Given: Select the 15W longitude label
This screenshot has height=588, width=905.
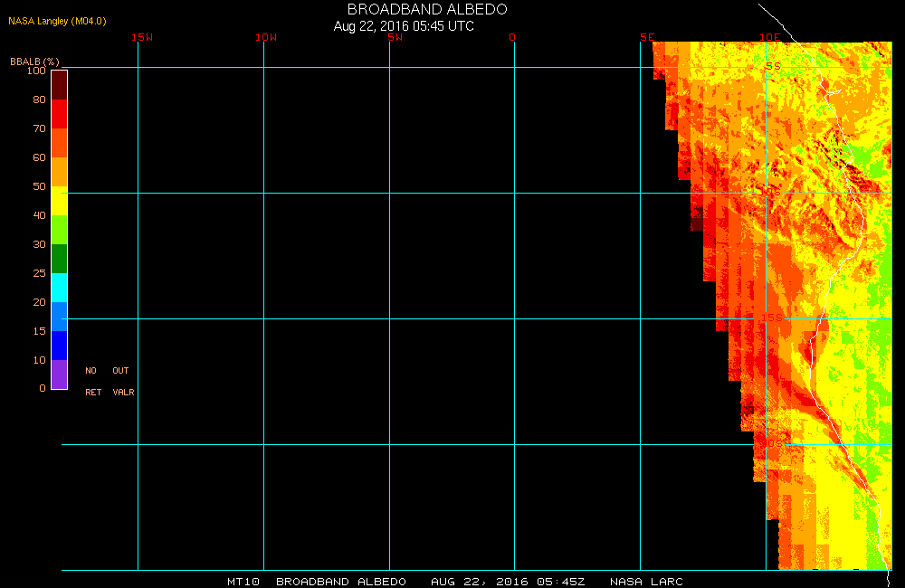Looking at the screenshot, I should pyautogui.click(x=141, y=37).
